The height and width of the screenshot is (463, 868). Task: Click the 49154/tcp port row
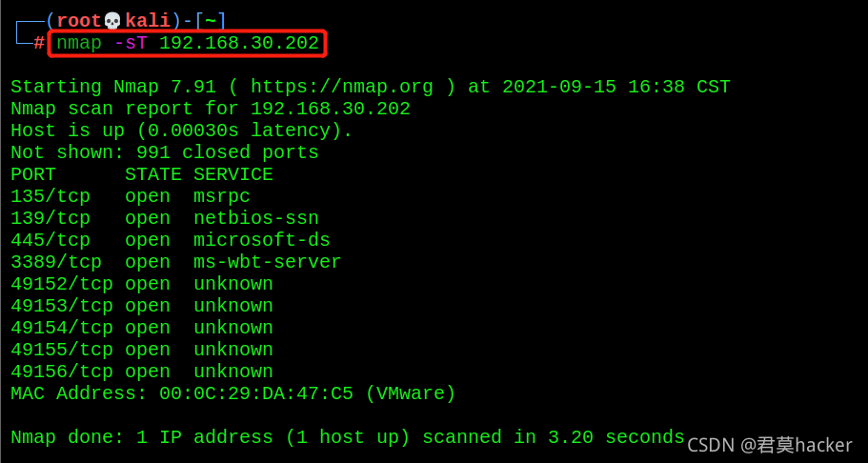pos(142,328)
